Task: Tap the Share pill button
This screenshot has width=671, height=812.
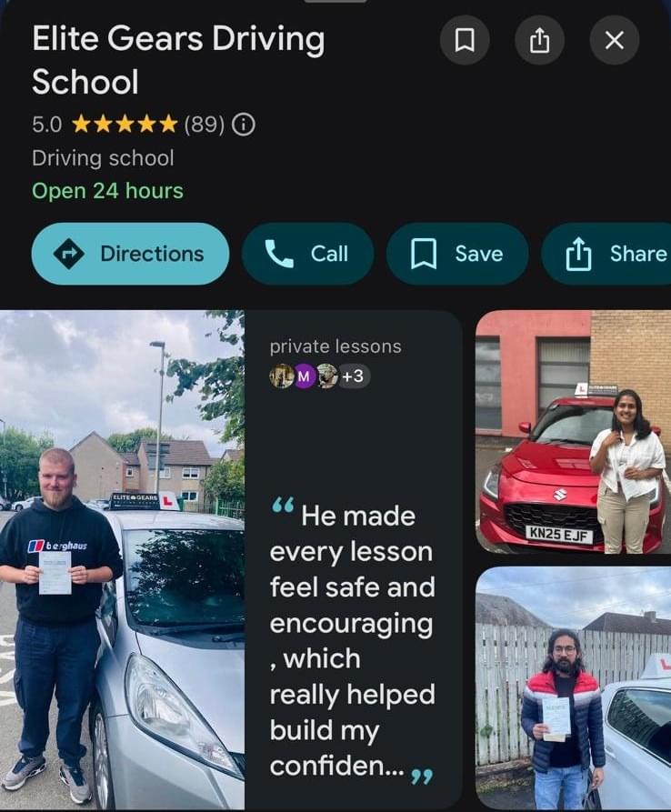Action: tap(606, 254)
